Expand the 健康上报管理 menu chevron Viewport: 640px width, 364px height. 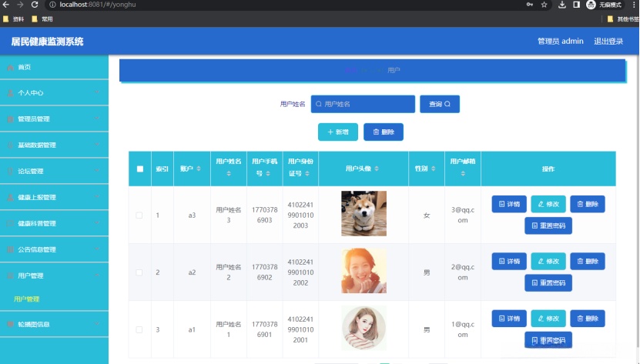coord(97,197)
